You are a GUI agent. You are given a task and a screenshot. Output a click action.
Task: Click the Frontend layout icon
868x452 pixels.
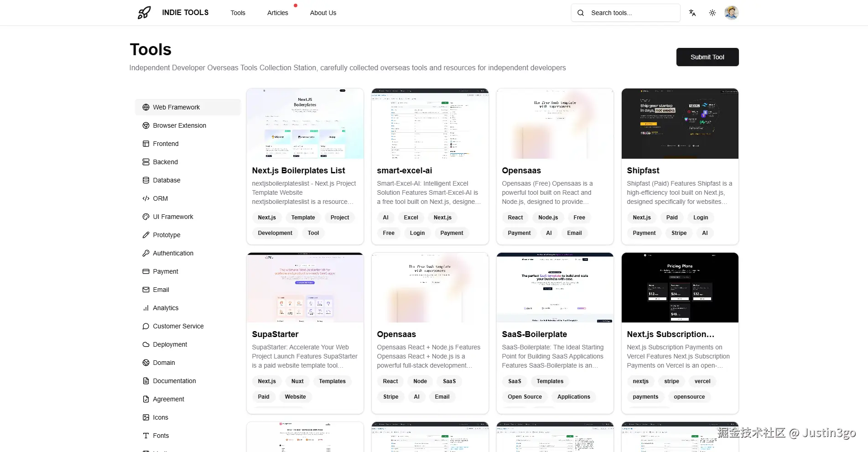pos(146,144)
